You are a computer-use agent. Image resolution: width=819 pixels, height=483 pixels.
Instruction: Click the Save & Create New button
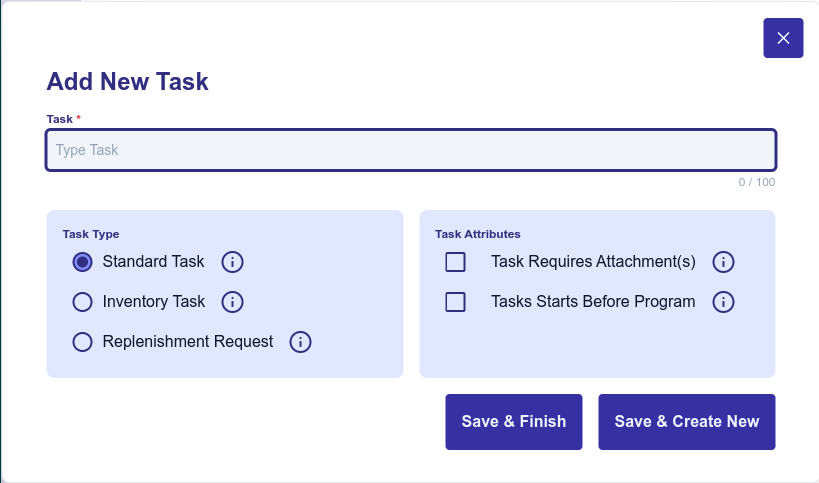click(x=686, y=421)
